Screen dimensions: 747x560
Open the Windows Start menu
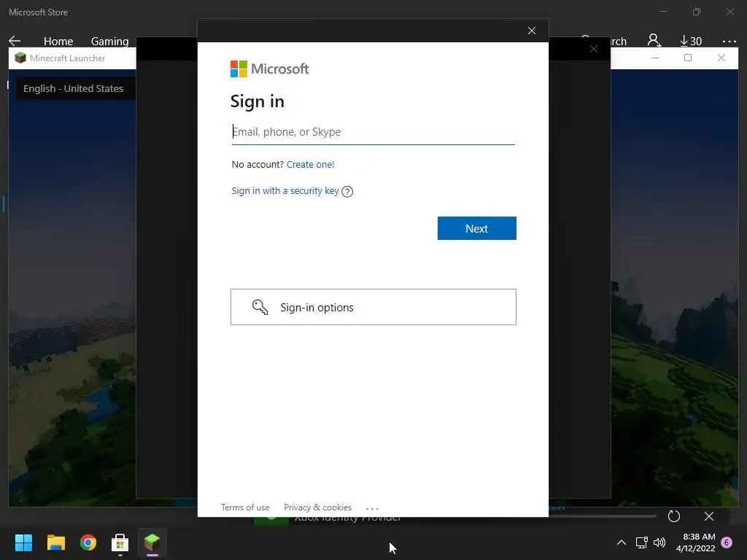[x=23, y=542]
